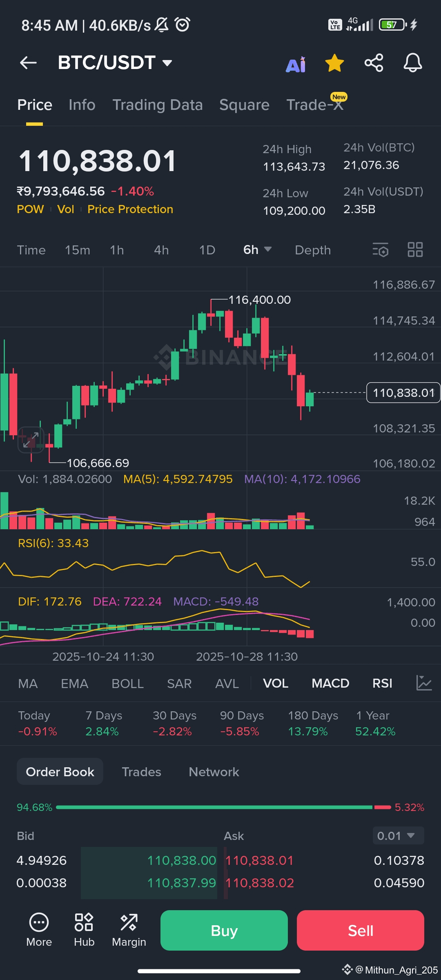Tap the 7 Days 2.84% performance

coord(104,723)
